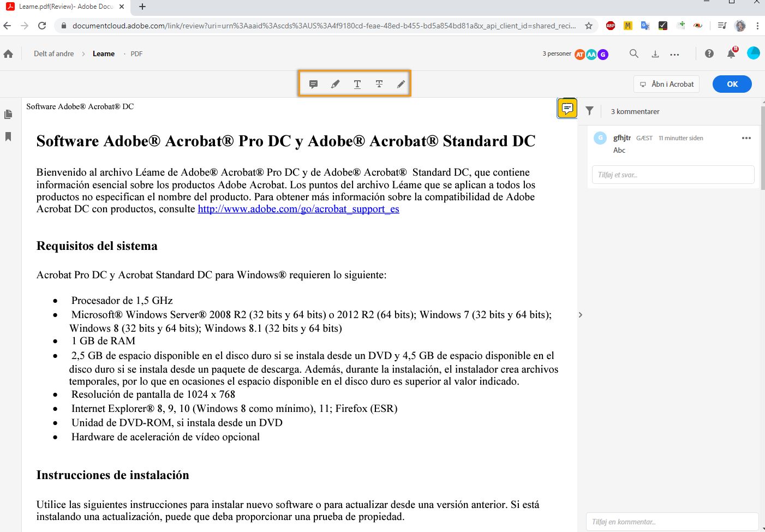Open the Google Translate extension
Image resolution: width=765 pixels, height=532 pixels.
click(646, 26)
